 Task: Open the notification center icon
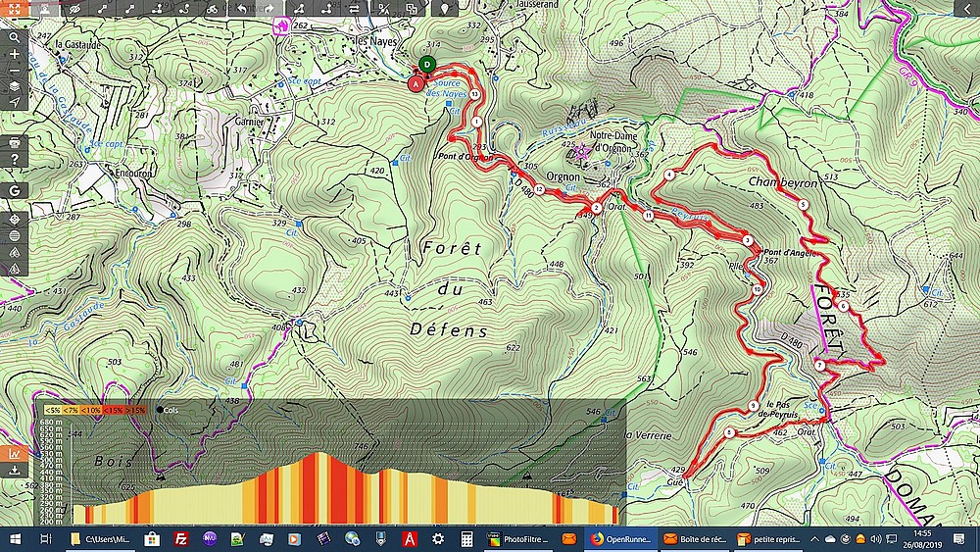tap(958, 539)
